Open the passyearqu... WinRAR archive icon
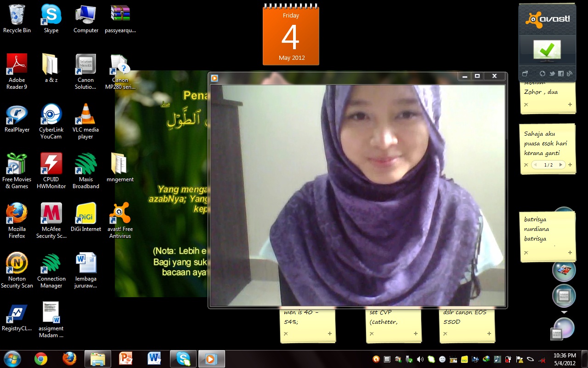 point(120,19)
